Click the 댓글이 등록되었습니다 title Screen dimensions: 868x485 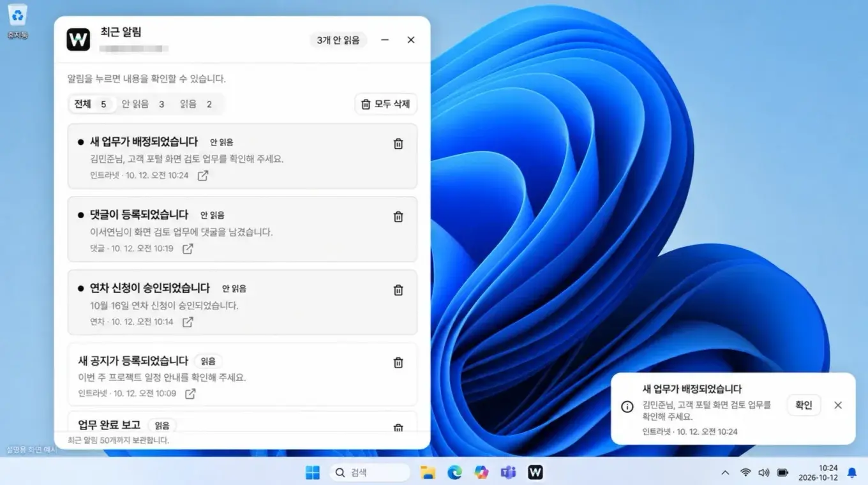point(140,214)
